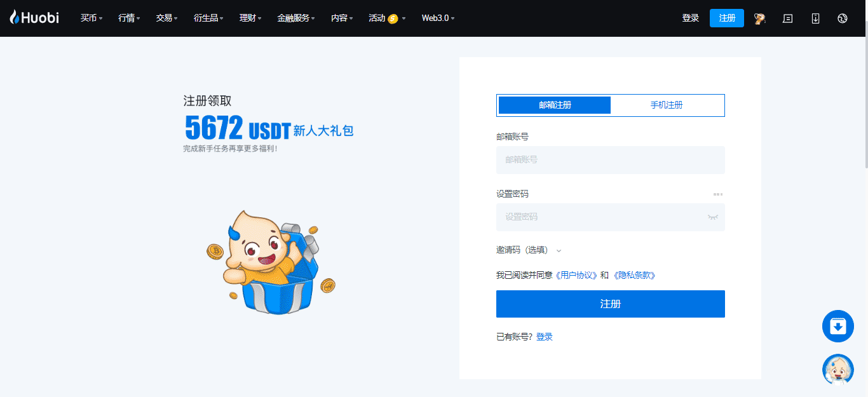The image size is (868, 397).
Task: Expand the 邀请码（选填）invitation code section
Action: coord(526,250)
